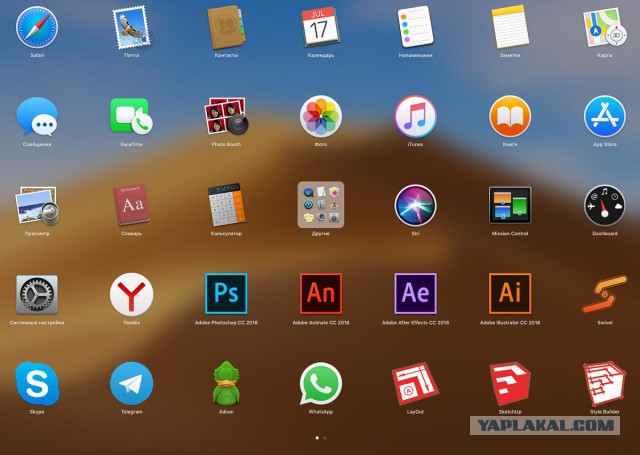Launch iTunes
The width and height of the screenshot is (640, 455).
point(415,117)
